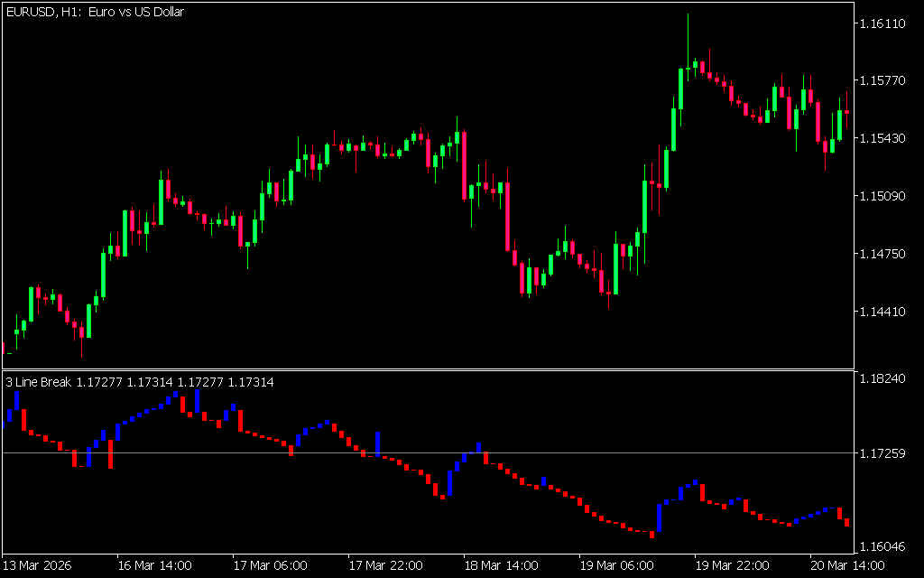Click the 1.15090 price axis label

pos(882,196)
